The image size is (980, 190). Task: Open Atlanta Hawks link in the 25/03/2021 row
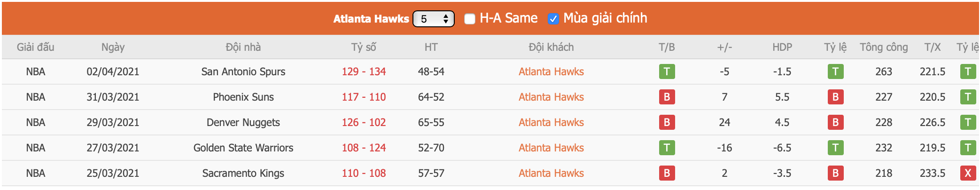click(551, 173)
